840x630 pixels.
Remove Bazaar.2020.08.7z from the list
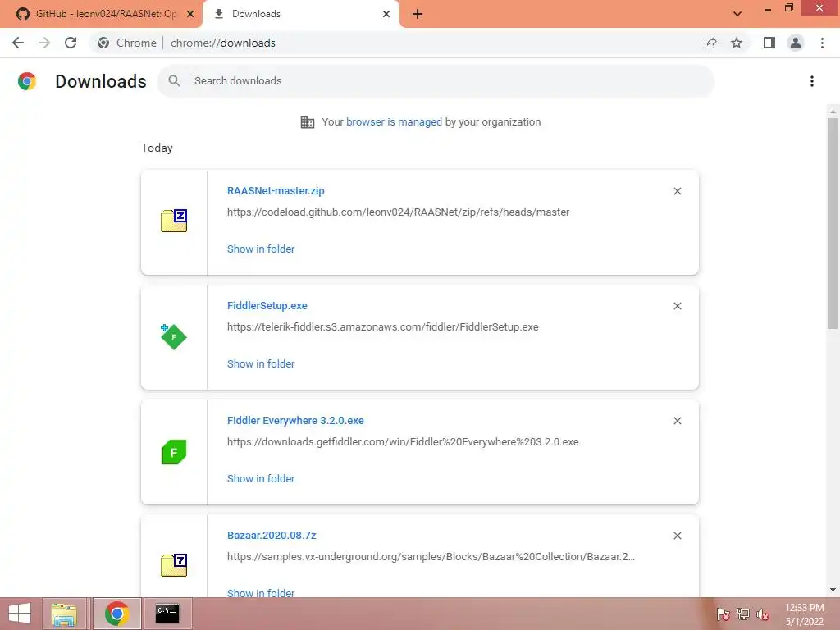(x=677, y=536)
